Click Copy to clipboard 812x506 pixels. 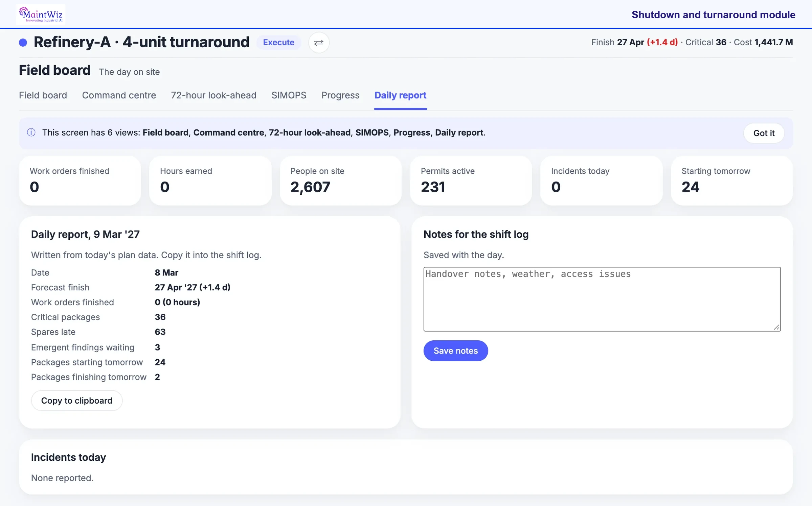pyautogui.click(x=77, y=401)
